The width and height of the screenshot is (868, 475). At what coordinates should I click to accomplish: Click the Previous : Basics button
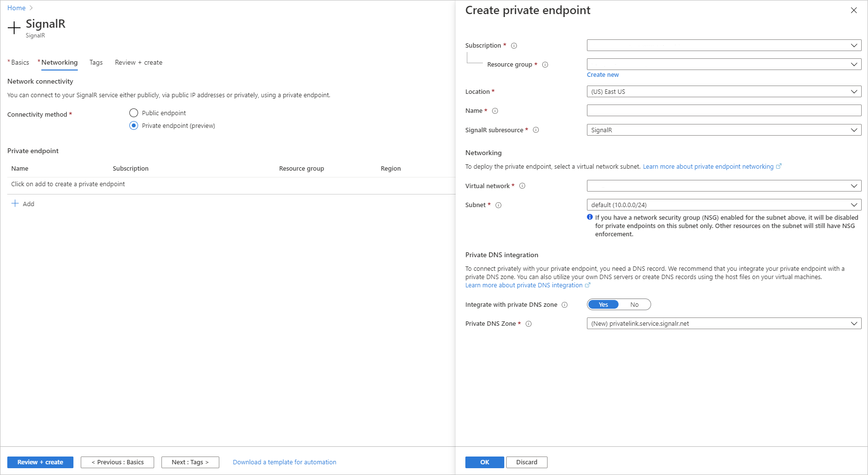pos(117,462)
